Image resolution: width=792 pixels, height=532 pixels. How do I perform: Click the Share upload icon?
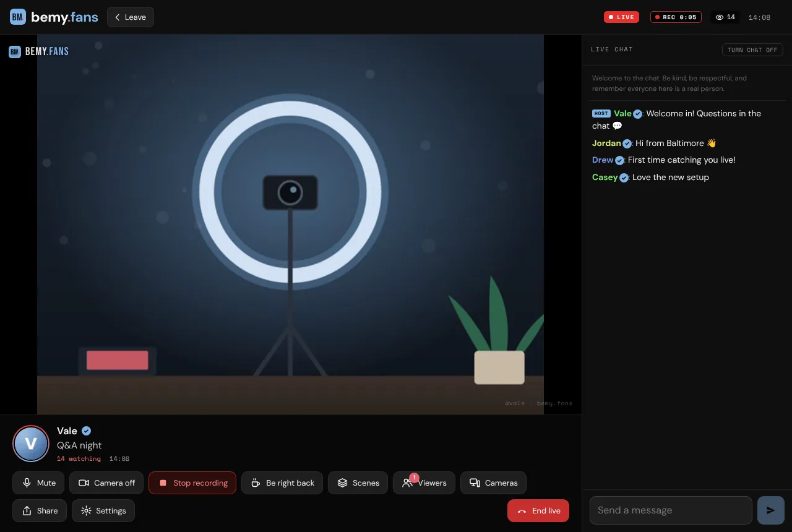coord(27,511)
